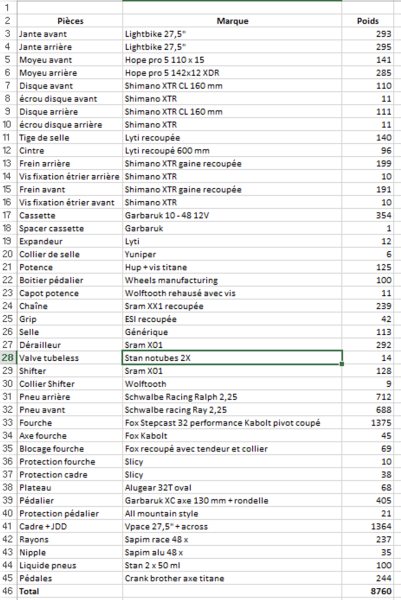The width and height of the screenshot is (401, 600).
Task: Select the 'Marque' header cell
Action: click(232, 21)
